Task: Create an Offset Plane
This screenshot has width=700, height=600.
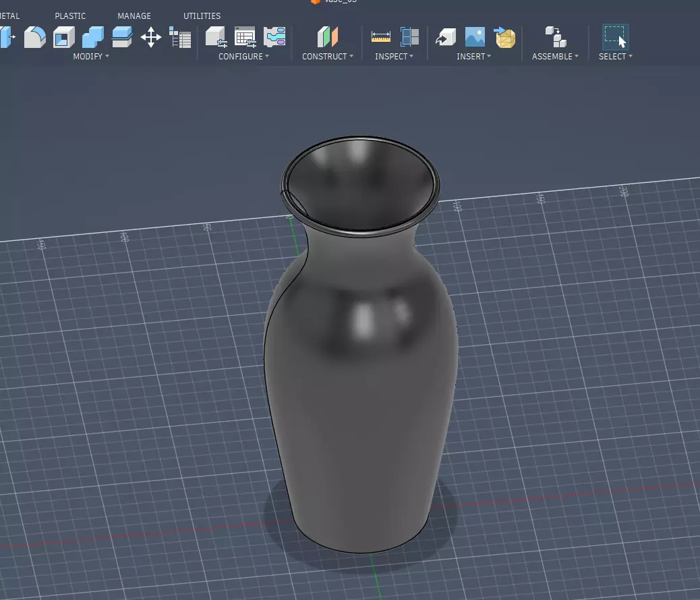Action: tap(327, 37)
